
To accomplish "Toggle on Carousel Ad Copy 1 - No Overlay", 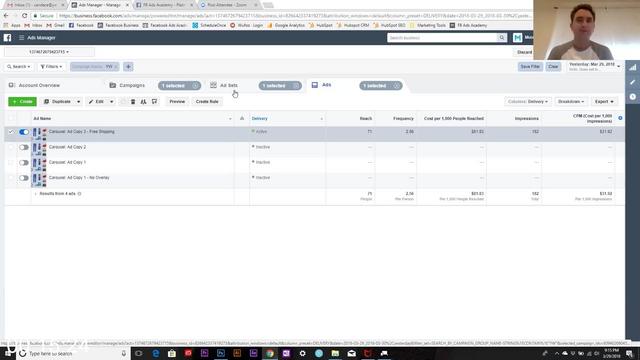I will tap(24, 178).
